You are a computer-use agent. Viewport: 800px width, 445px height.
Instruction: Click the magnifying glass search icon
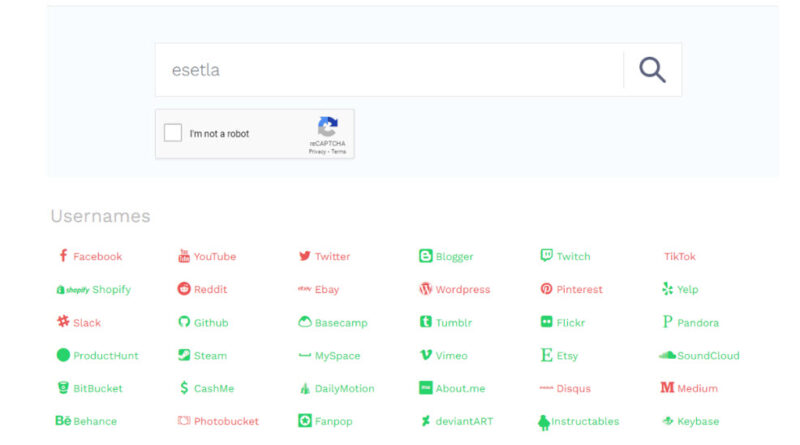click(x=652, y=70)
